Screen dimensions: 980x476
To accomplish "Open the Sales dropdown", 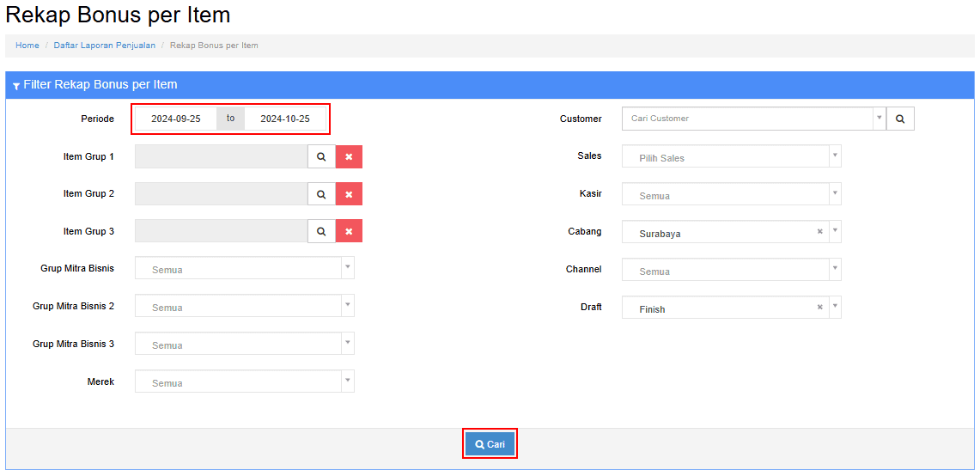I will [731, 157].
